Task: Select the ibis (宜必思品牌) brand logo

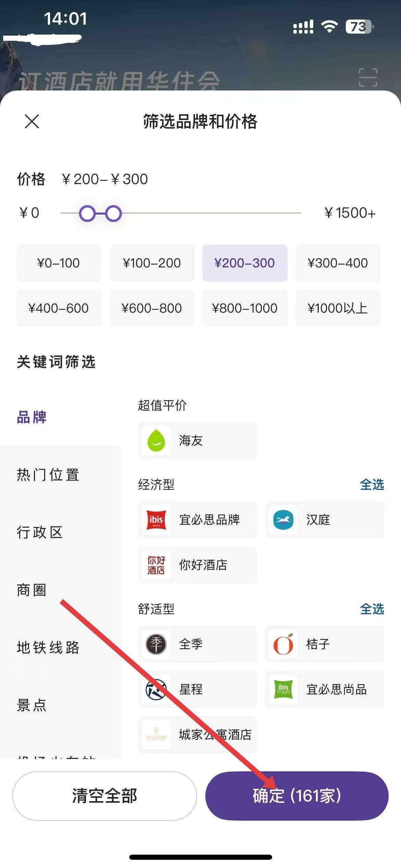Action: (x=156, y=520)
